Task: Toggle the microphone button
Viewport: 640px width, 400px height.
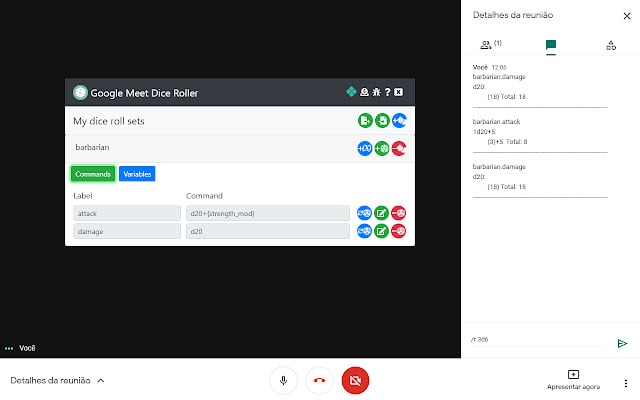Action: (283, 380)
